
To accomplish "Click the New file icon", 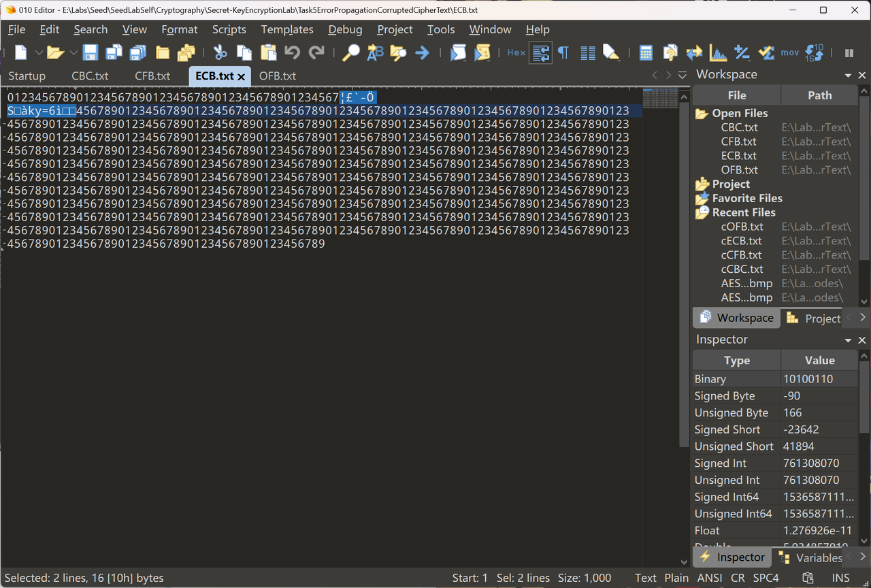I will [x=21, y=52].
